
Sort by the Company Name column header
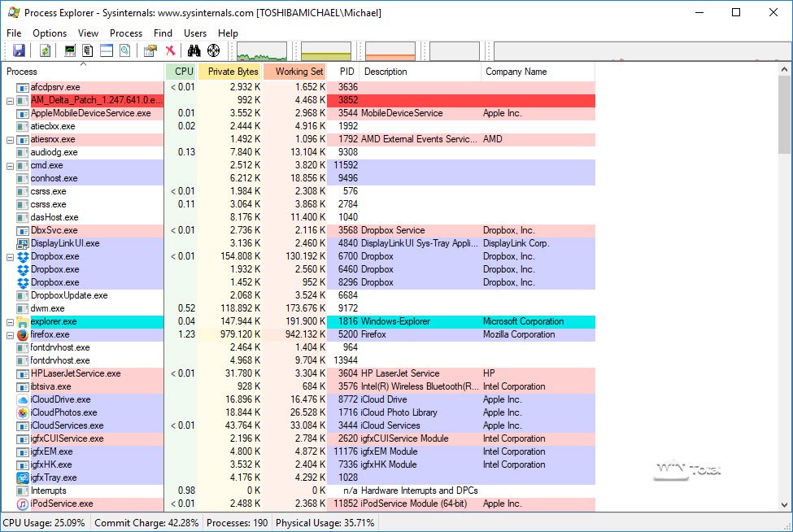click(x=516, y=72)
